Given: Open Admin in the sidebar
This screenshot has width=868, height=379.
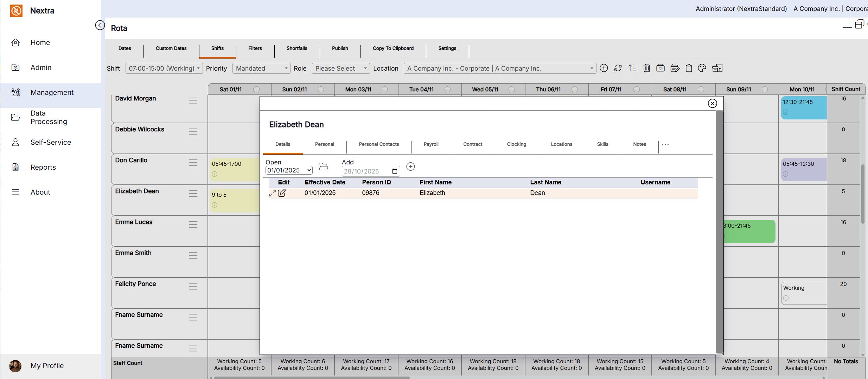Looking at the screenshot, I should (51, 67).
